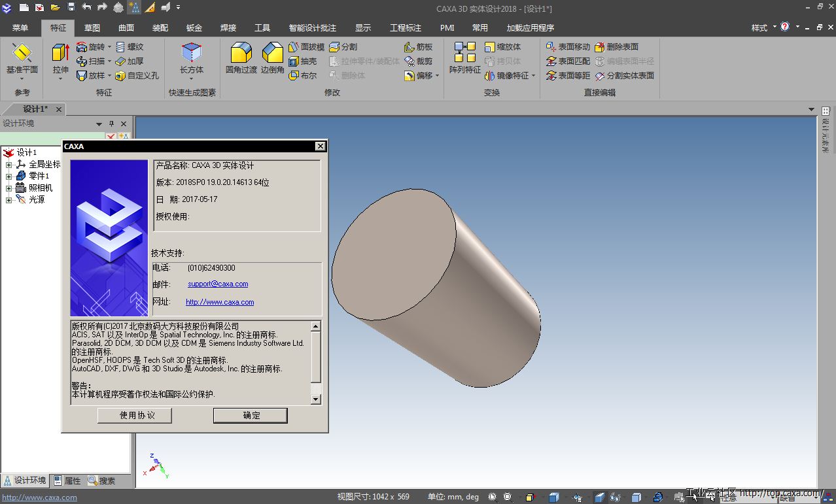Open the 长方体 dropdown arrow
This screenshot has width=836, height=504.
[x=192, y=79]
